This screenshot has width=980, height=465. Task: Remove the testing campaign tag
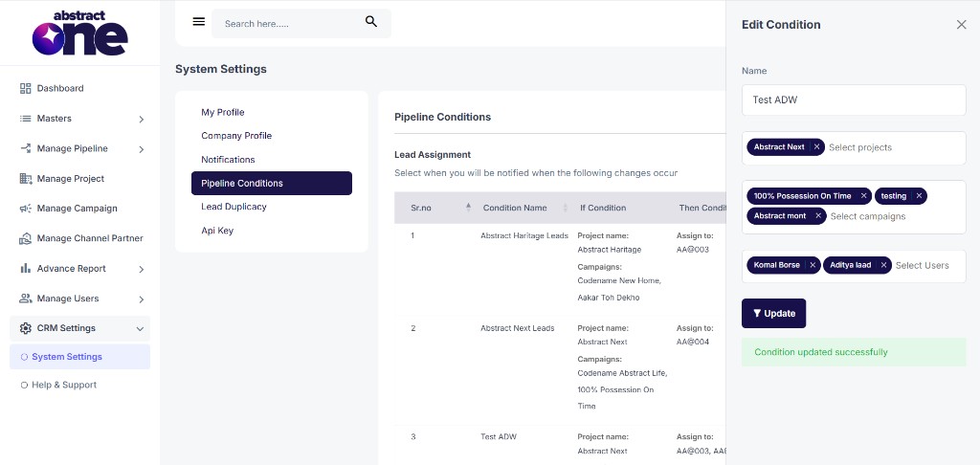919,195
